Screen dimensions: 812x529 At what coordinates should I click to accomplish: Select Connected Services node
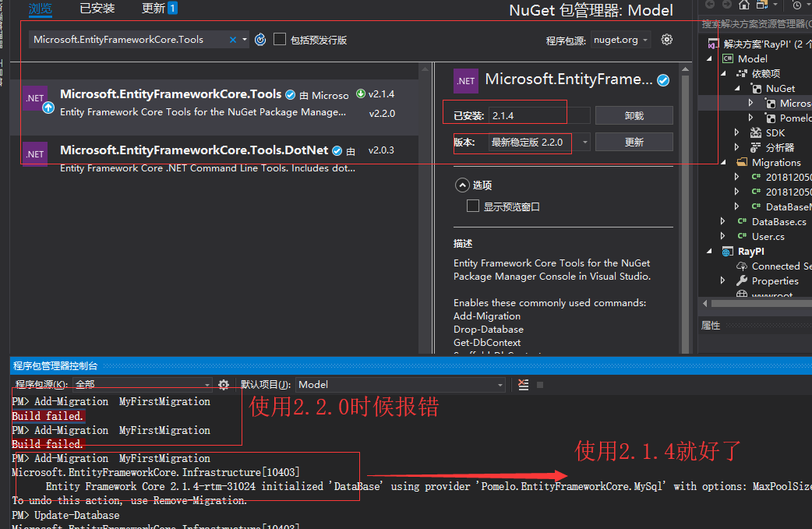tap(782, 266)
